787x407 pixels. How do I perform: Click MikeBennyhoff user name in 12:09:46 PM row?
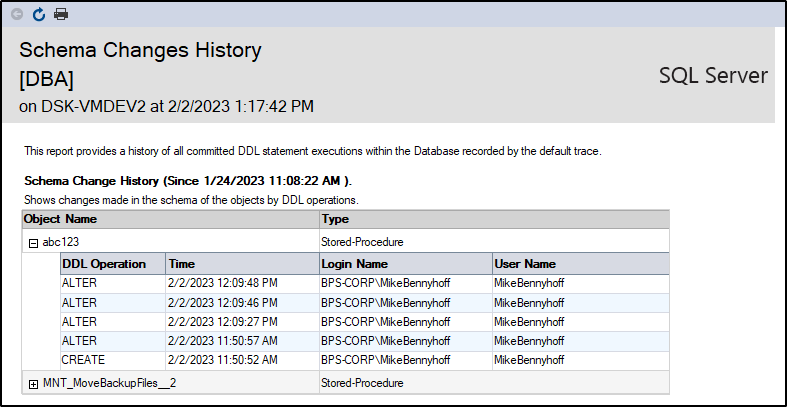pos(529,303)
